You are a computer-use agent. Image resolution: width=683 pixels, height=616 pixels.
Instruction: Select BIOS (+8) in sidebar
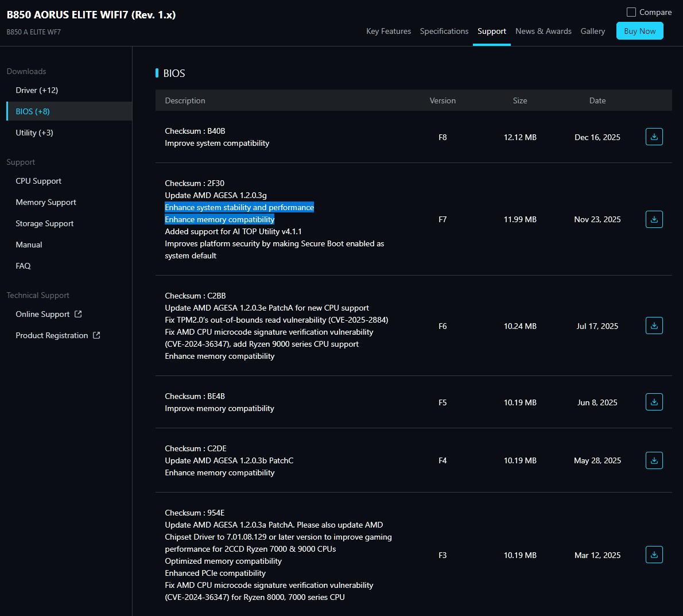pyautogui.click(x=69, y=111)
